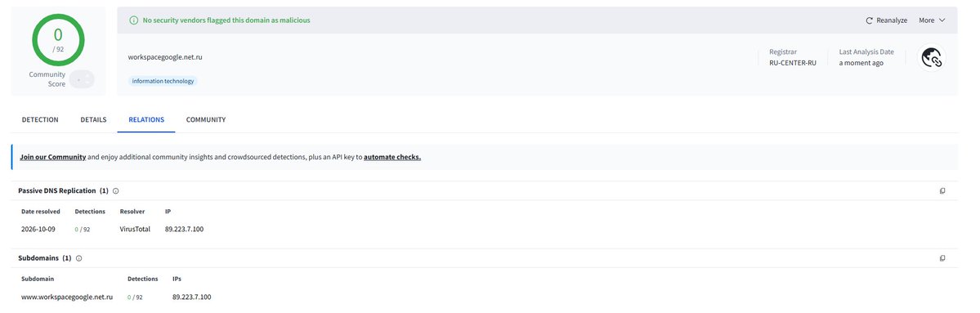
Task: Select the information technology tag
Action: 163,81
